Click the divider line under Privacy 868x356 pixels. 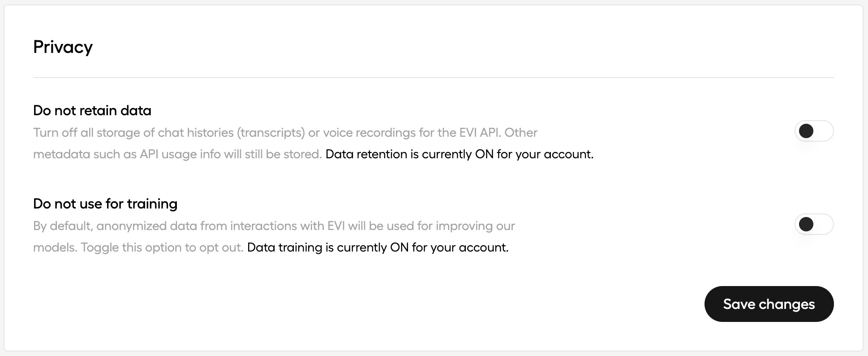(x=434, y=77)
